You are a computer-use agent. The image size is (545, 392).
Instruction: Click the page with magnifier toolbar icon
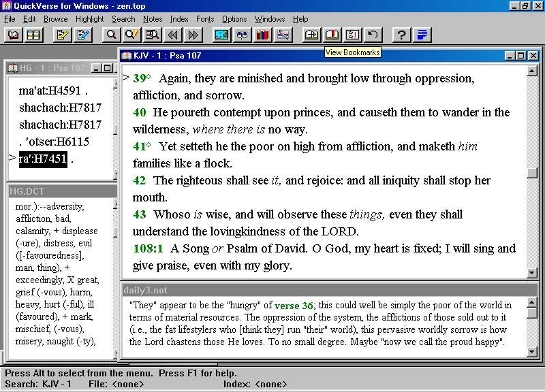pyautogui.click(x=152, y=35)
